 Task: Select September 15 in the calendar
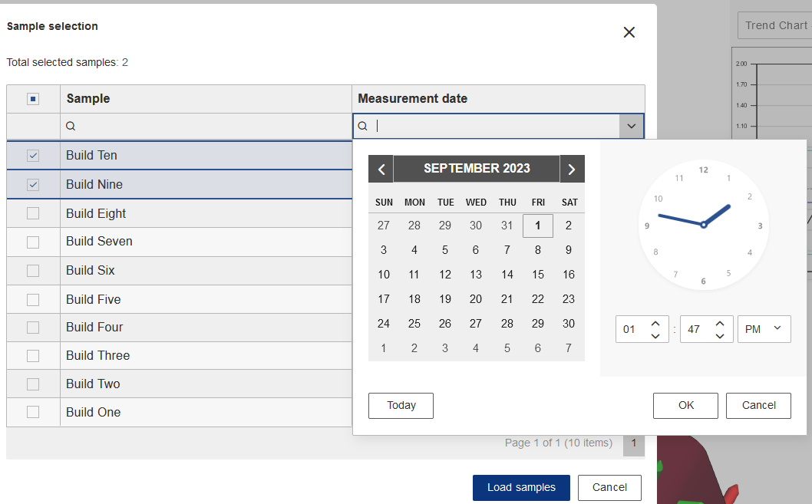pyautogui.click(x=538, y=275)
